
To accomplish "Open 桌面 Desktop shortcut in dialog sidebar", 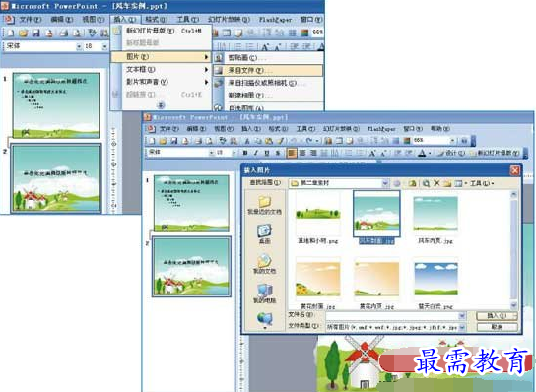I will pos(265,233).
